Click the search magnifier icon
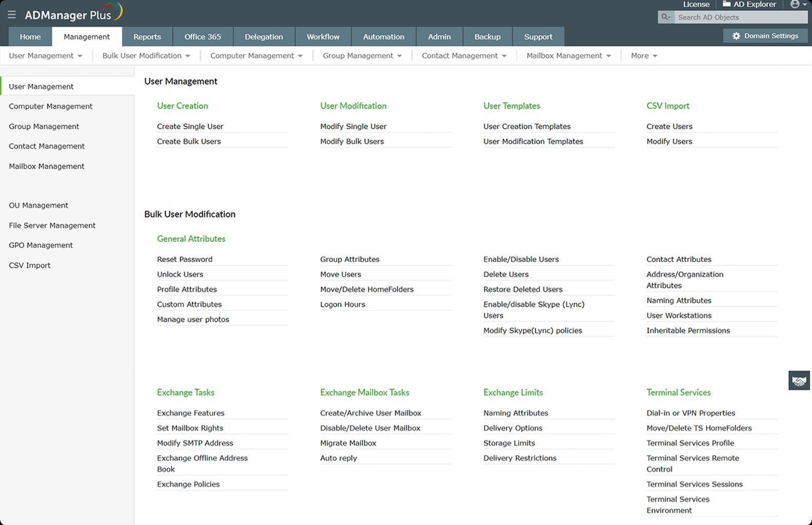Viewport: 812px width, 525px height. pyautogui.click(x=665, y=17)
